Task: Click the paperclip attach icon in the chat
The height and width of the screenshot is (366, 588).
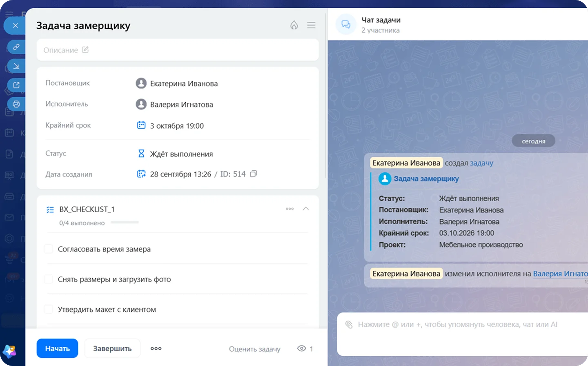Action: click(x=349, y=324)
